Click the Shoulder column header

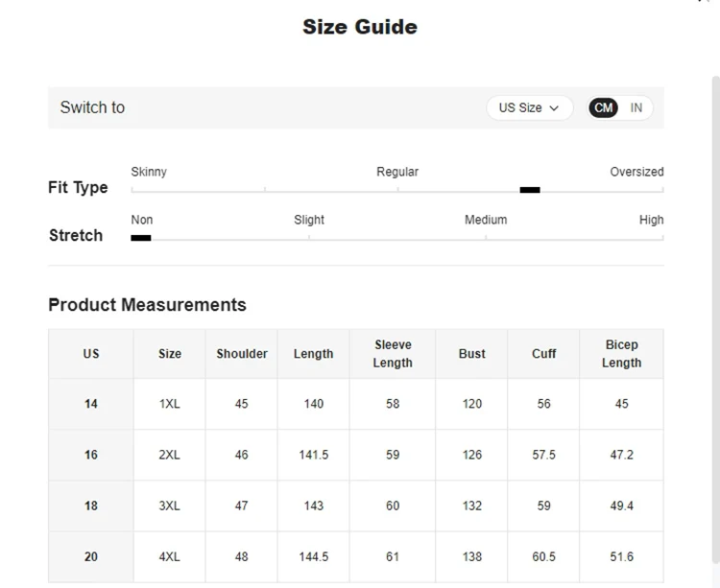(x=242, y=354)
